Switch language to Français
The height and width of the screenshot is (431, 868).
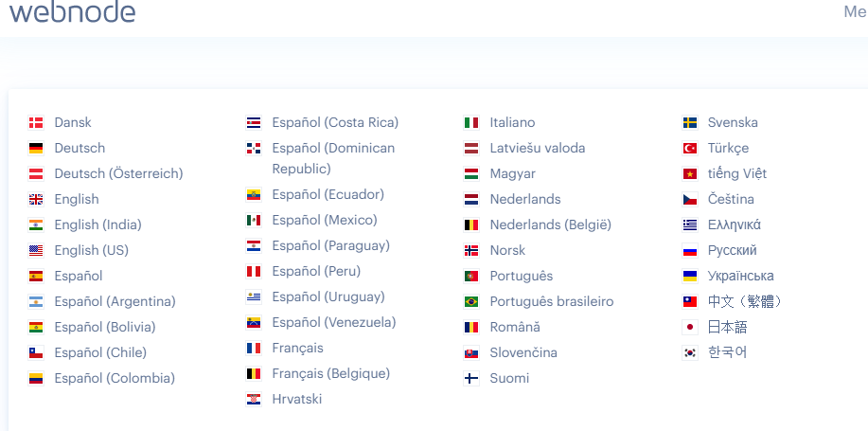tap(297, 348)
